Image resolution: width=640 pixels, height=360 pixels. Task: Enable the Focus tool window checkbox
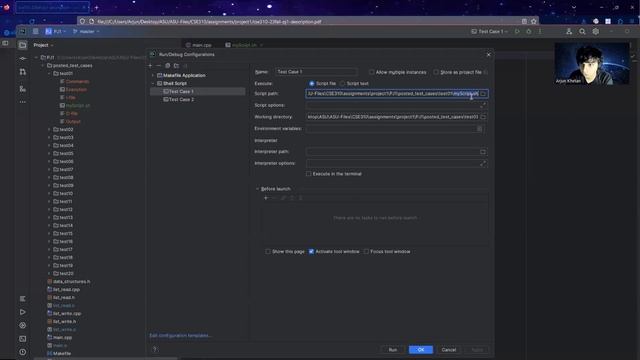(366, 251)
